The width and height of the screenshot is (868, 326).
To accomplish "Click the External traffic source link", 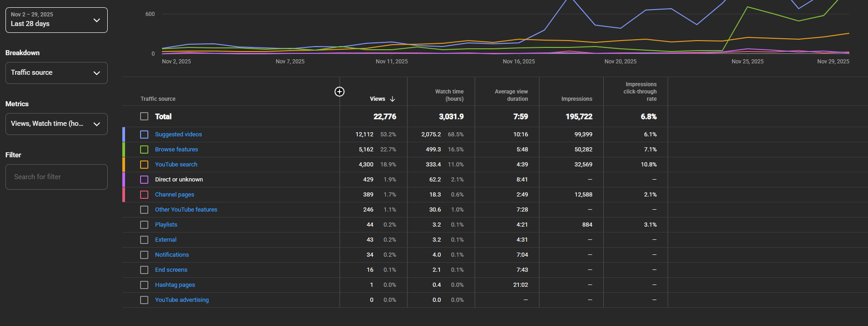I will click(x=165, y=240).
